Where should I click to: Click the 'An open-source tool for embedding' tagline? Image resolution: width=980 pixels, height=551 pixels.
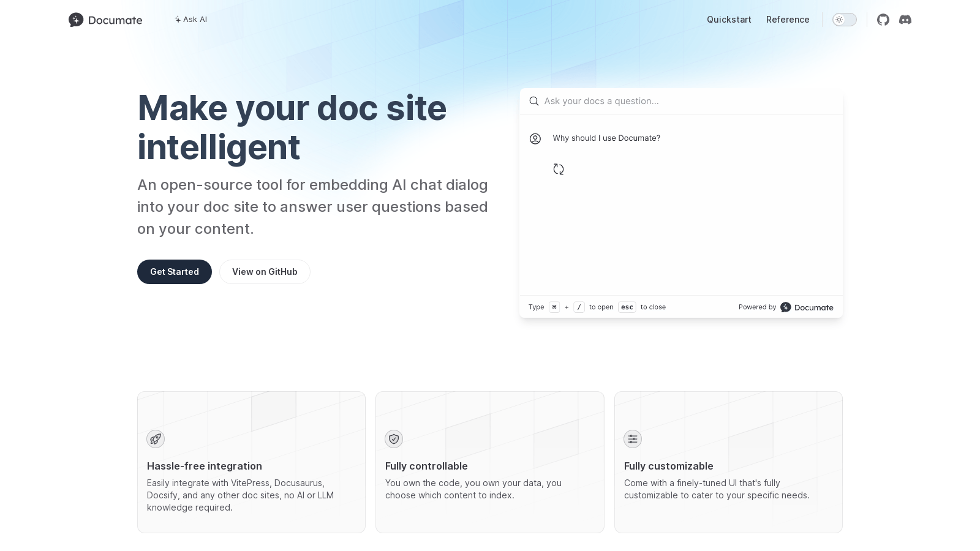click(312, 207)
